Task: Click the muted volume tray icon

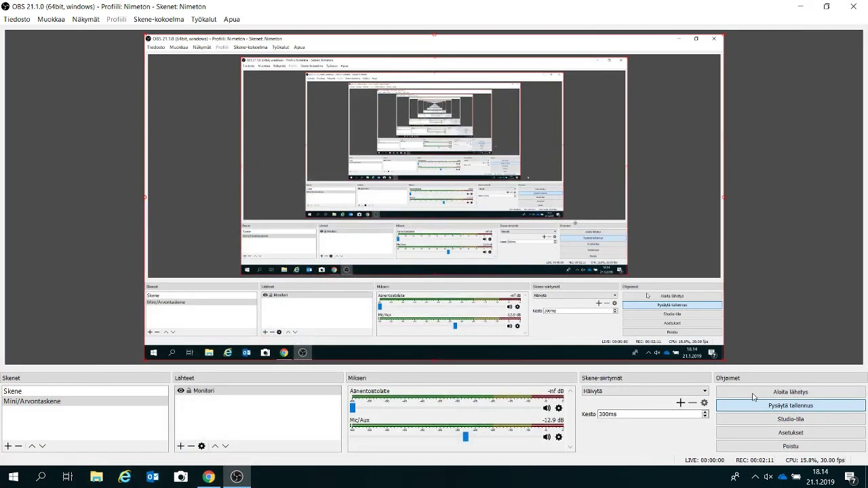Action: coord(770,476)
